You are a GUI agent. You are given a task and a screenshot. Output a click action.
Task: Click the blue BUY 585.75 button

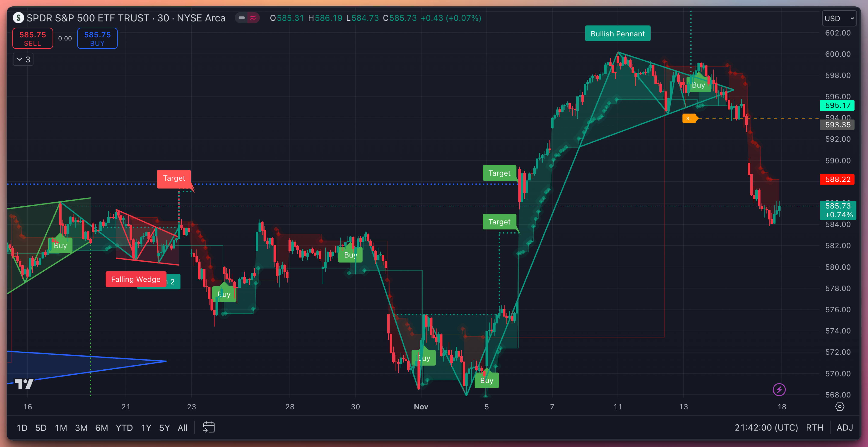(97, 38)
